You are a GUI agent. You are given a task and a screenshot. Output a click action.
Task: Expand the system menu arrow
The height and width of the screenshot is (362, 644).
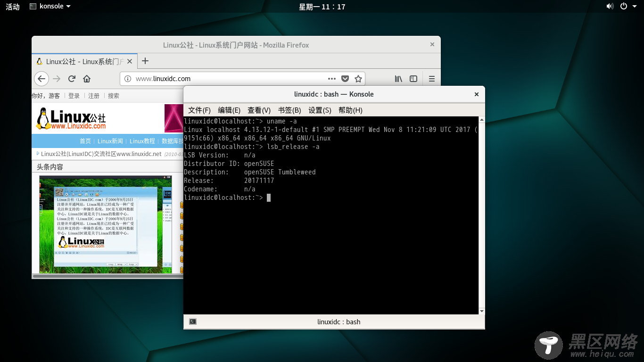pos(634,7)
